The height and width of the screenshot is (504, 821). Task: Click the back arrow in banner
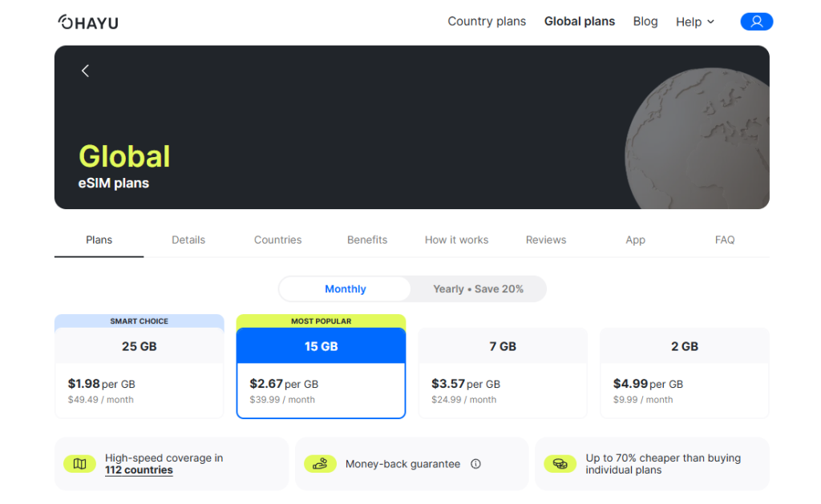[85, 71]
